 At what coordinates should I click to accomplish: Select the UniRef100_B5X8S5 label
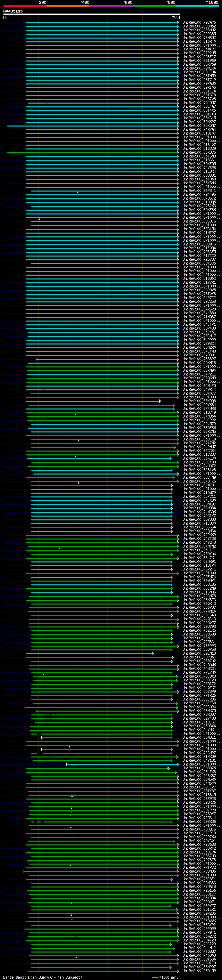coord(199,153)
